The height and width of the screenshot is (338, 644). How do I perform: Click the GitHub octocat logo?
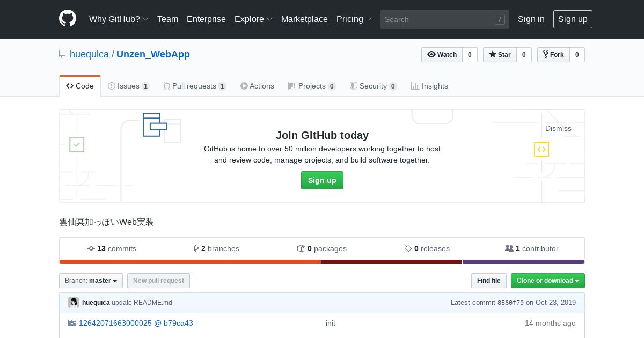(68, 19)
